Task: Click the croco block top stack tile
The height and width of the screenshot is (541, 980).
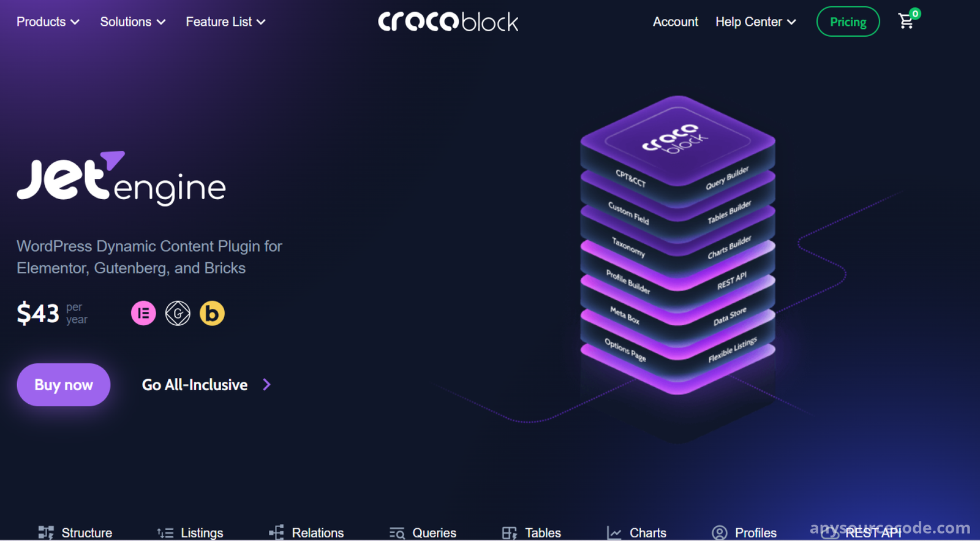Action: (677, 140)
